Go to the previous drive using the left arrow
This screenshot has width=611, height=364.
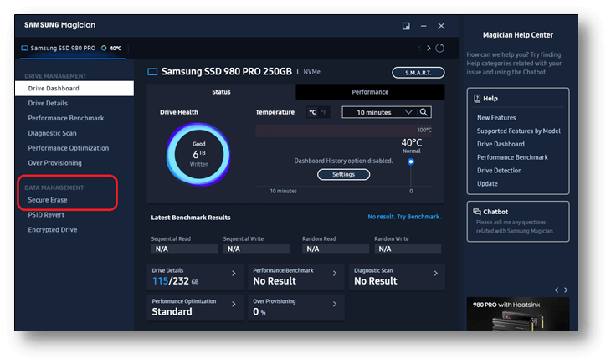[419, 49]
